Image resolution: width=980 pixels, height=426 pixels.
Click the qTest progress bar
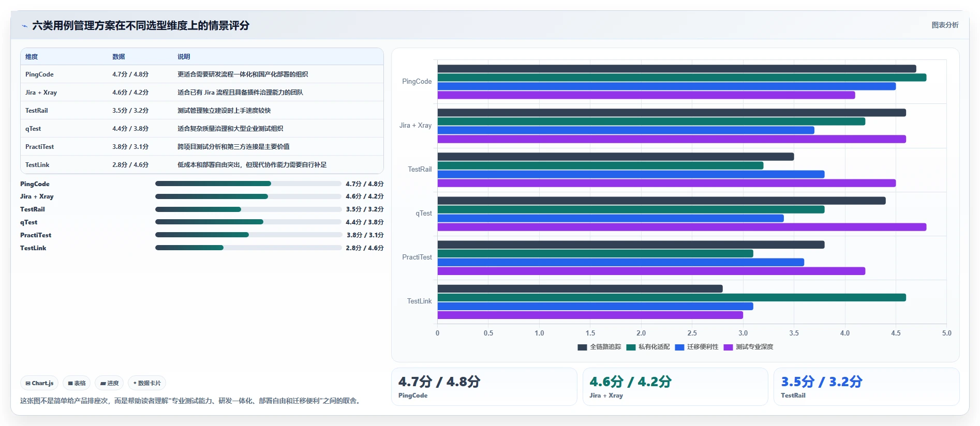coord(248,222)
